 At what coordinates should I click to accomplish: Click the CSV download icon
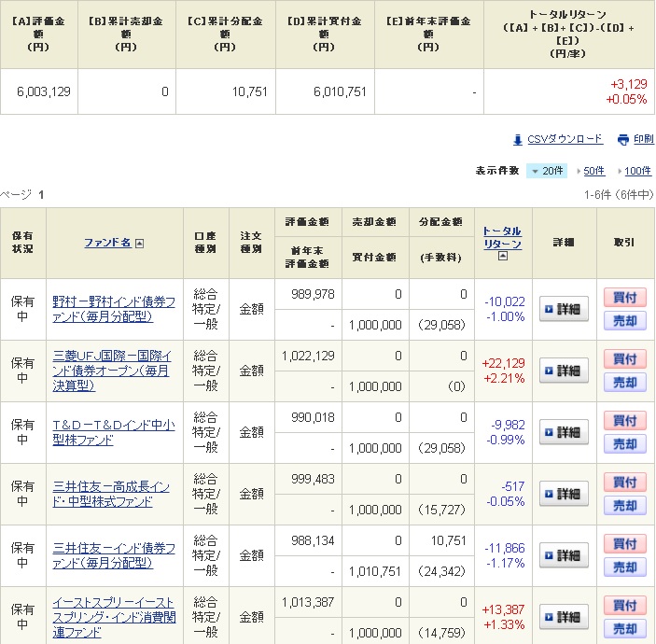point(518,140)
